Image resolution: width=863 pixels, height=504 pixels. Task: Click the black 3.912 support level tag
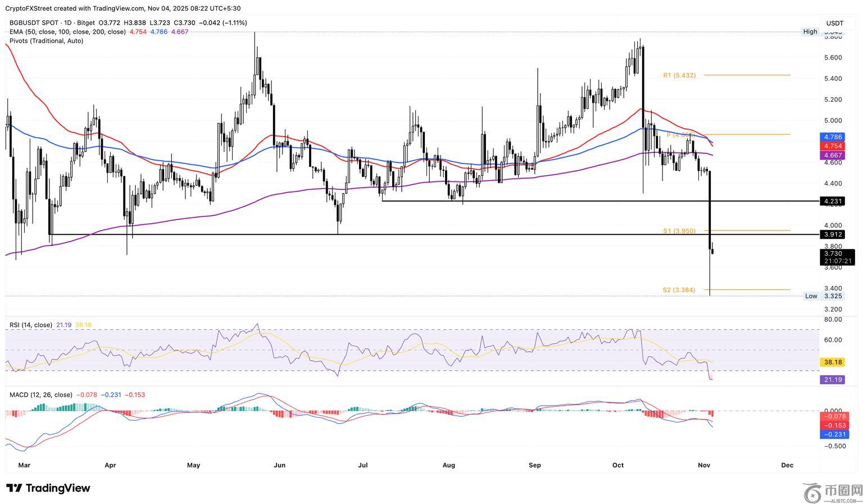click(832, 234)
